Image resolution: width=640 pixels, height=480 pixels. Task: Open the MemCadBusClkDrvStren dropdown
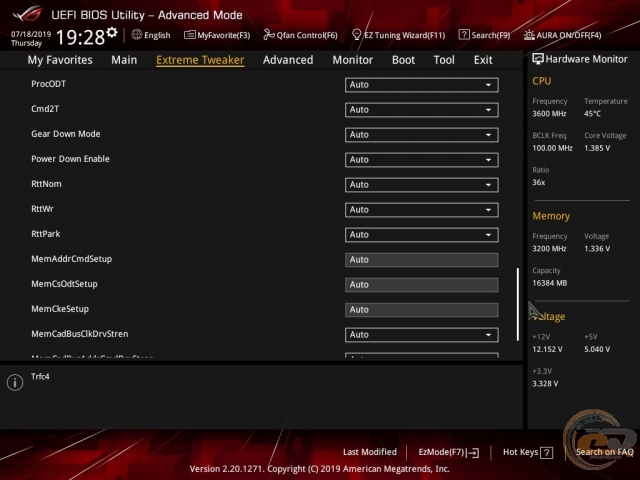tap(422, 335)
